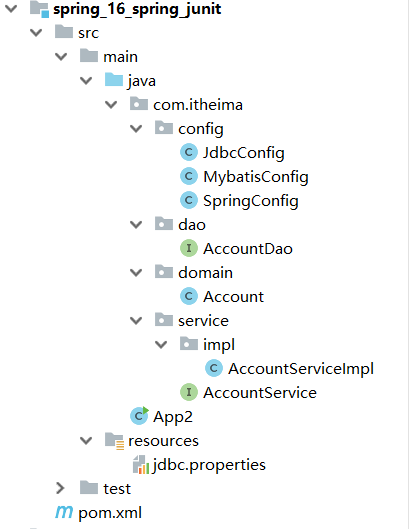Click the App2 runnable class icon
Viewport: 409px width, 529px height.
(139, 416)
